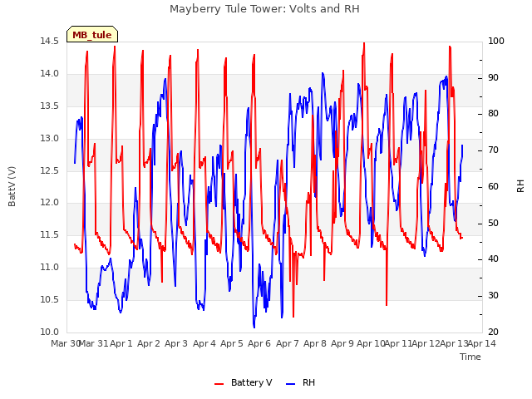The height and width of the screenshot is (399, 532).
Task: Click the 60 right axis value
Action: pos(493,187)
